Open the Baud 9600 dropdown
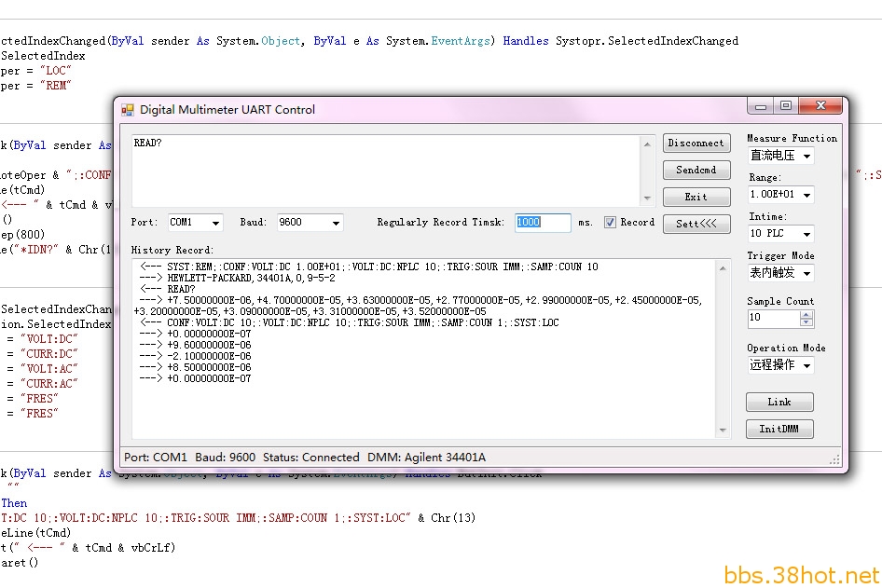882x588 pixels. point(336,223)
